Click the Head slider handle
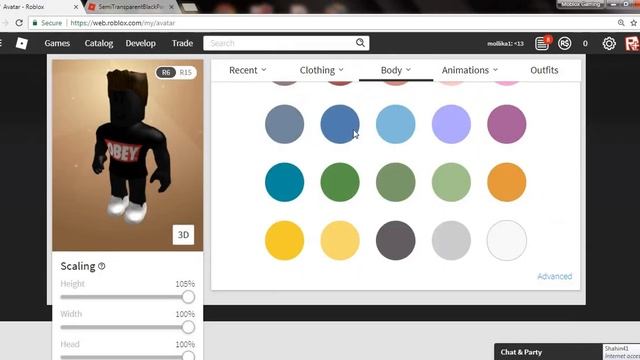The image size is (640, 360). (x=188, y=356)
